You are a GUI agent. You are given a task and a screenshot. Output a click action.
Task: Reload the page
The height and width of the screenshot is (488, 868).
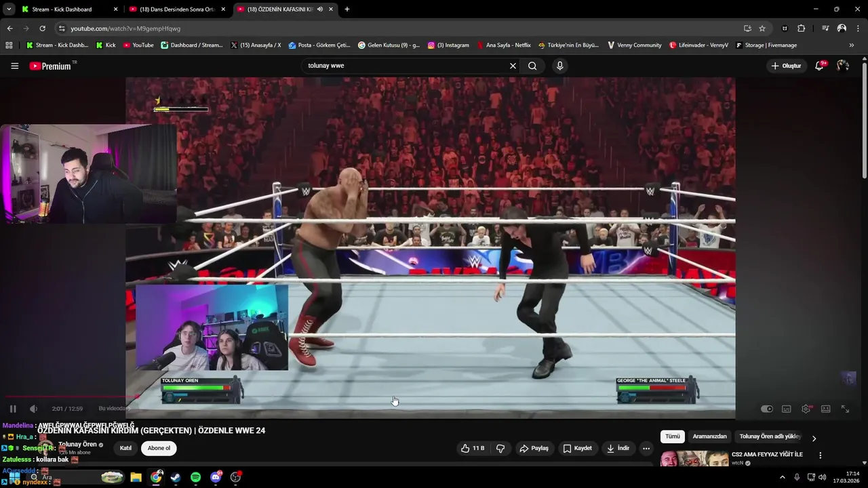(42, 28)
